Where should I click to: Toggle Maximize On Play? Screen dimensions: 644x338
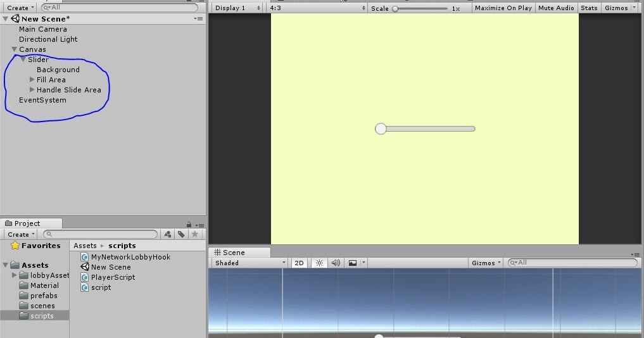pyautogui.click(x=503, y=8)
